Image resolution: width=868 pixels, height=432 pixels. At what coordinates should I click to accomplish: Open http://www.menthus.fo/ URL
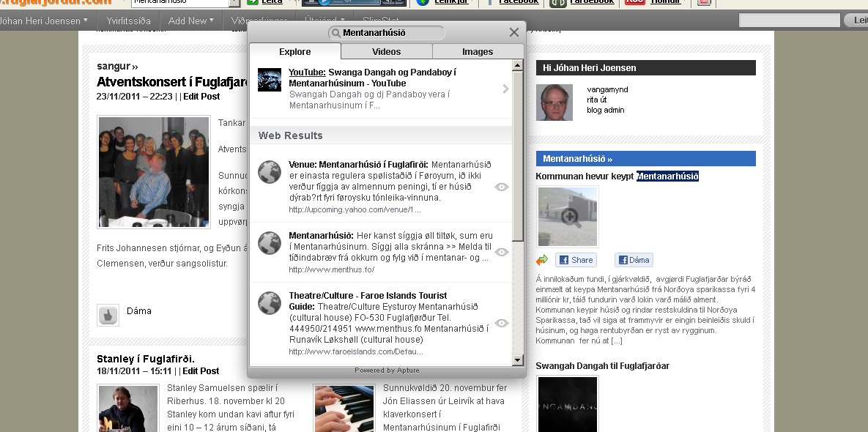(x=332, y=270)
